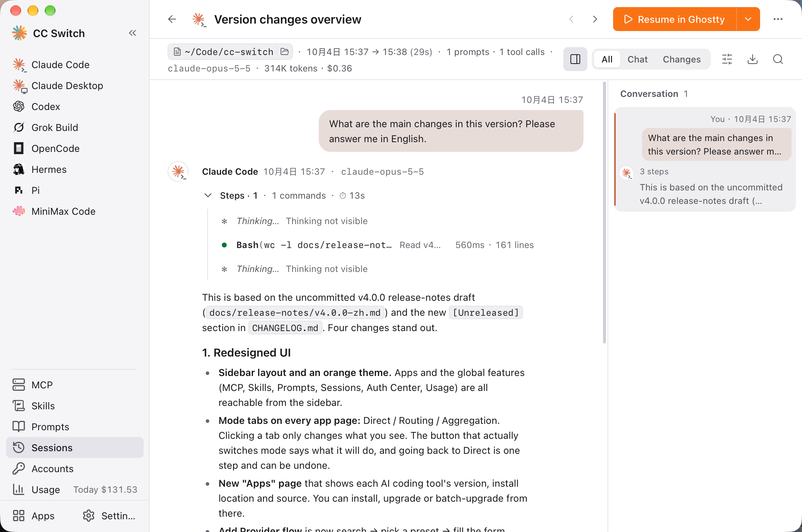Open Claude Code in the sidebar

click(x=75, y=65)
